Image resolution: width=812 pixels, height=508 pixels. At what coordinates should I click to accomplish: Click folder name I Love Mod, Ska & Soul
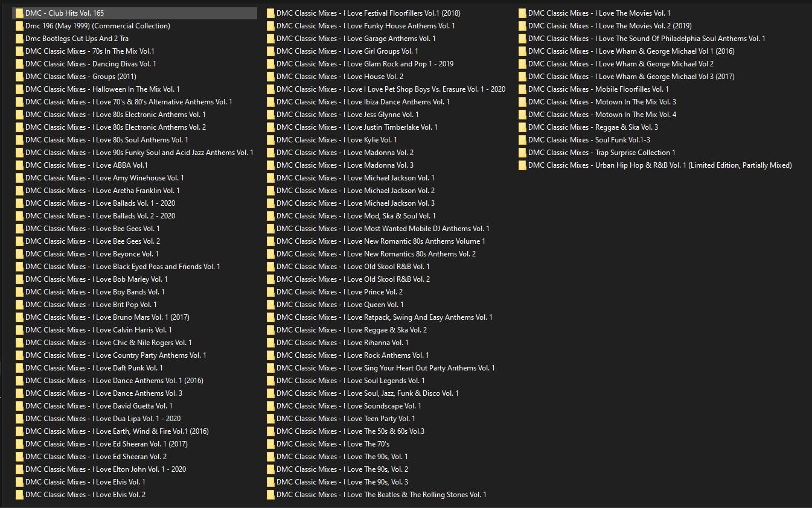click(356, 216)
